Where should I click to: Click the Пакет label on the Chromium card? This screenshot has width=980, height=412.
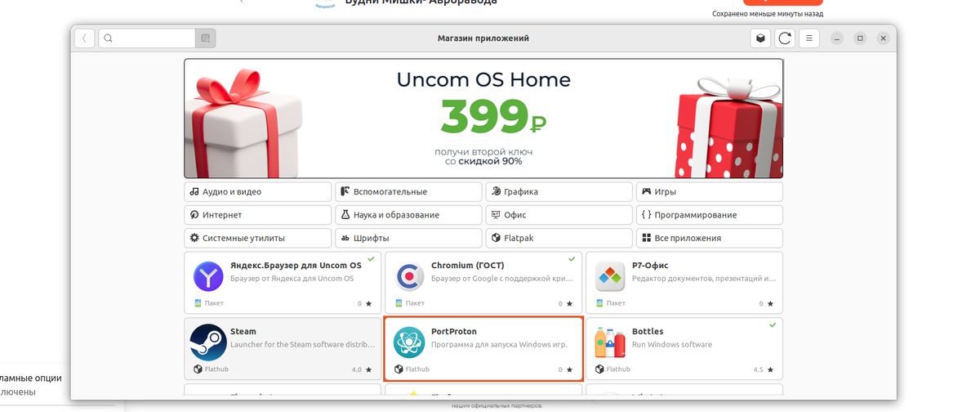click(415, 303)
